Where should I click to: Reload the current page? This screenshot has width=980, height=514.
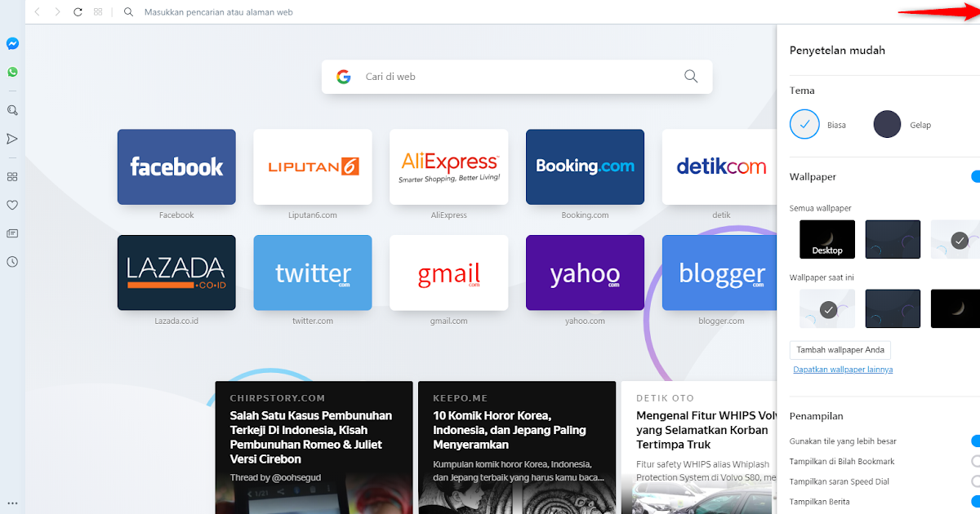click(x=78, y=12)
